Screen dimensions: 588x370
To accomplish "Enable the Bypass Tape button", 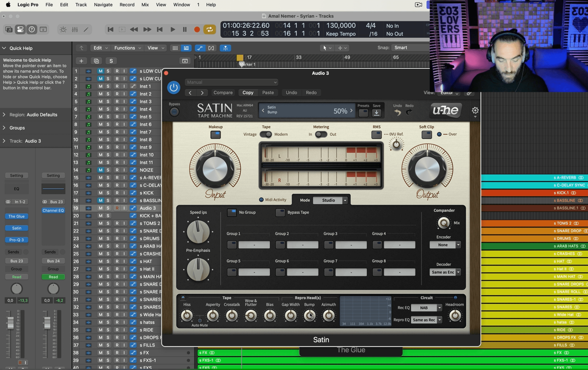I will pyautogui.click(x=280, y=212).
